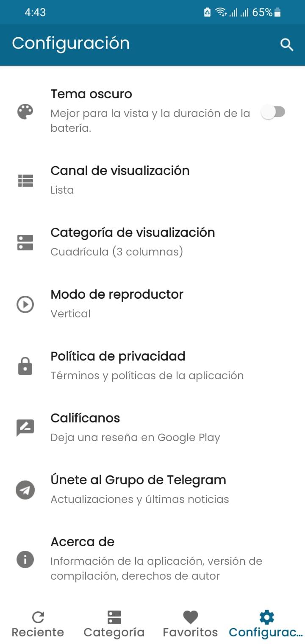Screen dimensions: 305x644
Task: View Acerca de application information
Action: pyautogui.click(x=152, y=559)
